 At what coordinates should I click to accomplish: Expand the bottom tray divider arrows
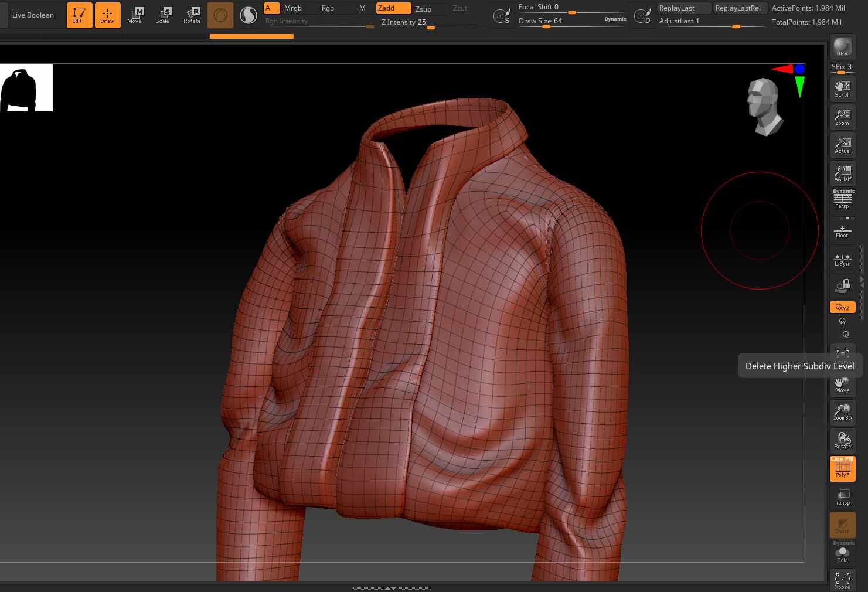click(390, 588)
